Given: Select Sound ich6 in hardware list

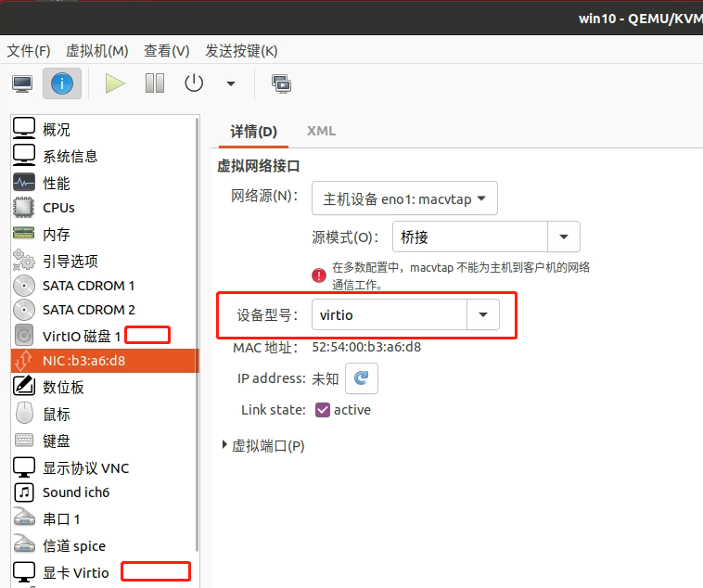Looking at the screenshot, I should (x=75, y=492).
